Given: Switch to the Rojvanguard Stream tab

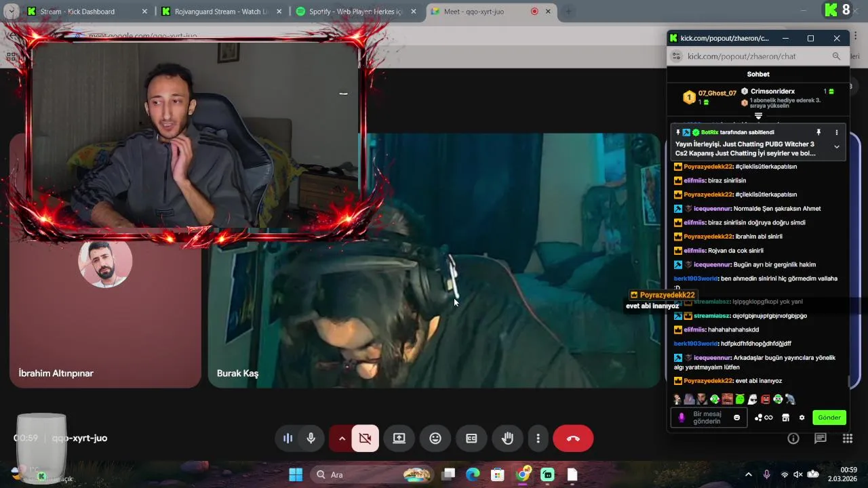Looking at the screenshot, I should 221,12.
